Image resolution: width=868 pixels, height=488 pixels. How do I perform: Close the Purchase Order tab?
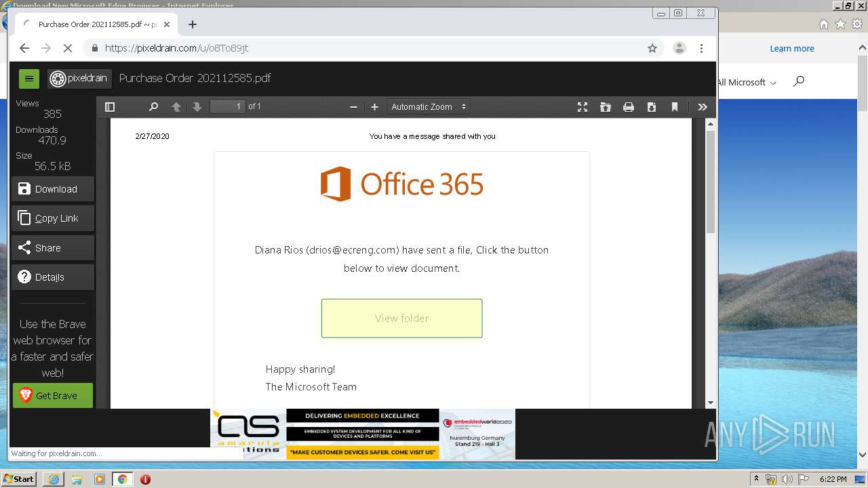click(167, 24)
